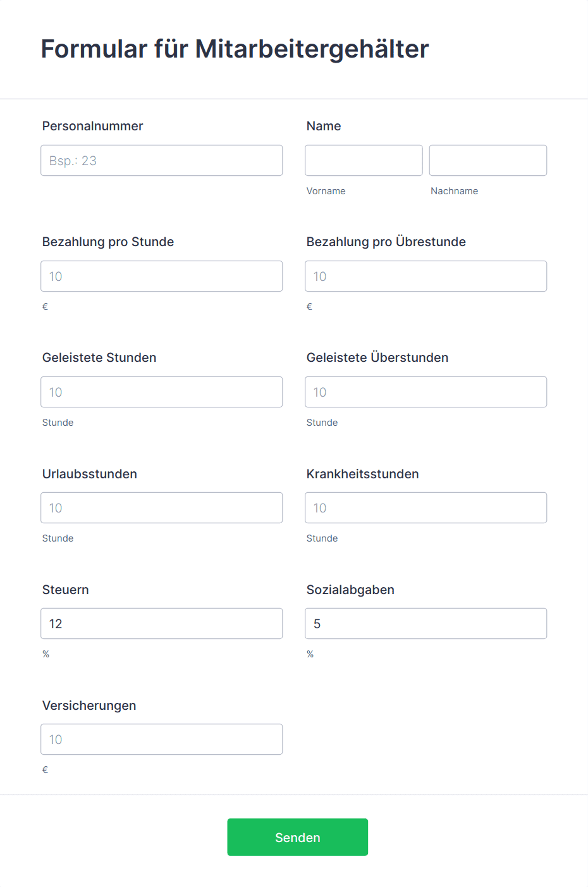Click the Personalnummer input field

[161, 161]
